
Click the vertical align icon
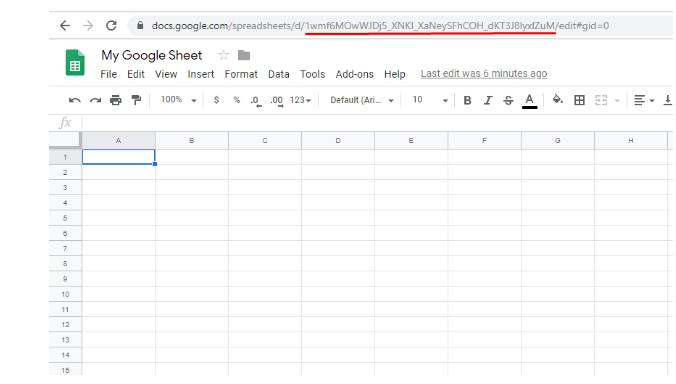[667, 100]
